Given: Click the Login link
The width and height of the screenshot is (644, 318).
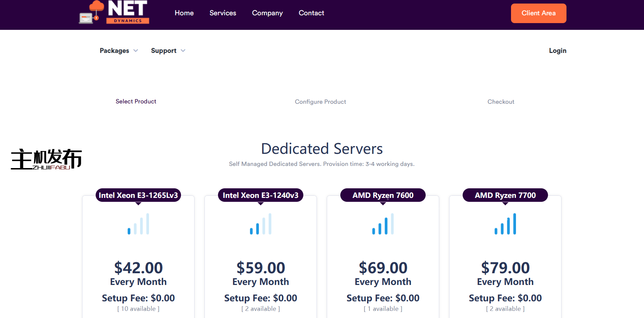Looking at the screenshot, I should point(557,51).
